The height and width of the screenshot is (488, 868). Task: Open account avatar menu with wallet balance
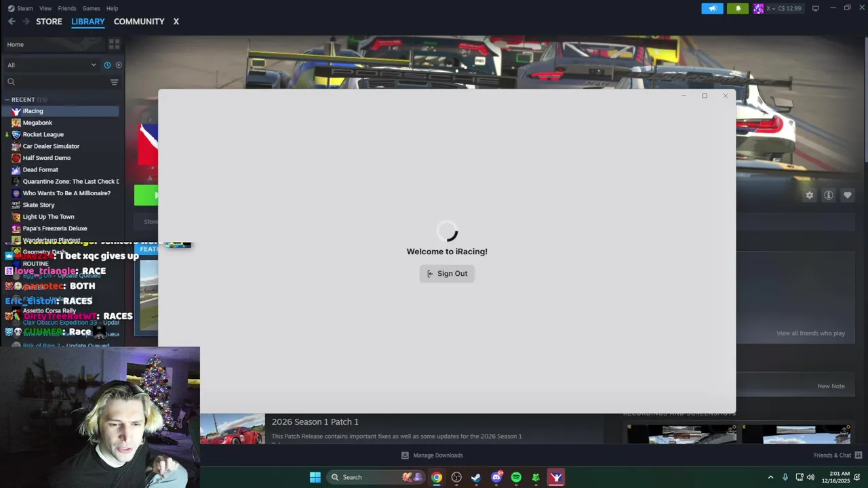pos(777,8)
